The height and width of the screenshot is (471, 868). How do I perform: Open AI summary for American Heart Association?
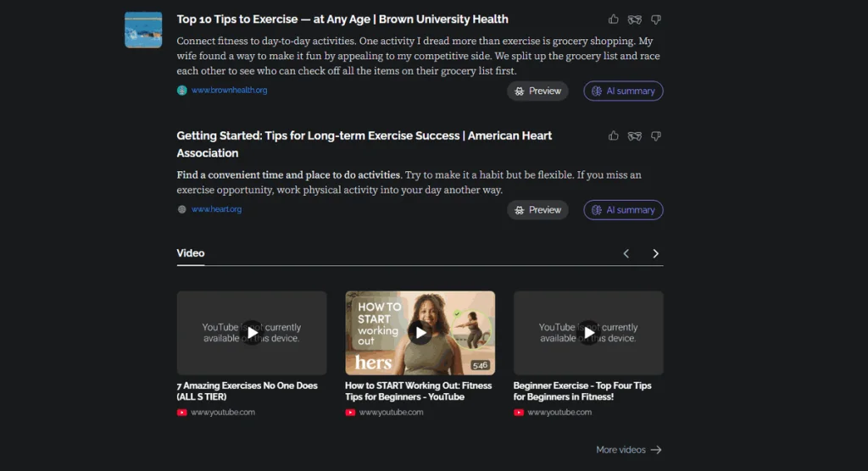coord(623,210)
